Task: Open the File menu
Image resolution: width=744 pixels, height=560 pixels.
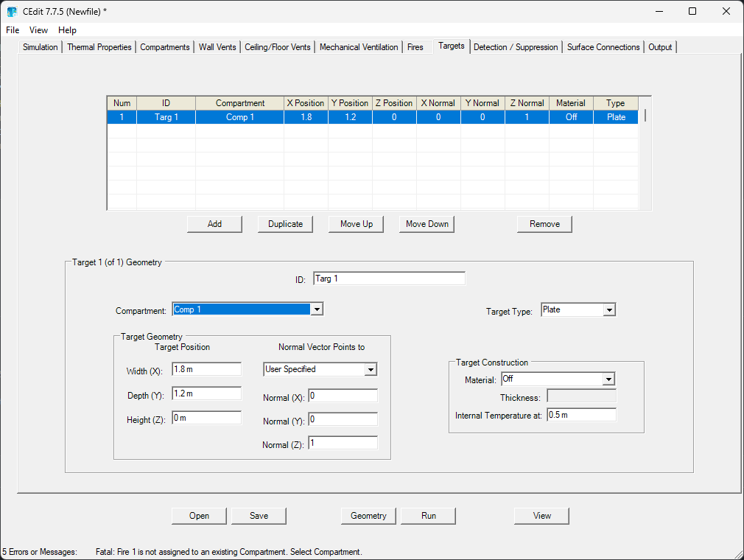Action: click(x=13, y=30)
